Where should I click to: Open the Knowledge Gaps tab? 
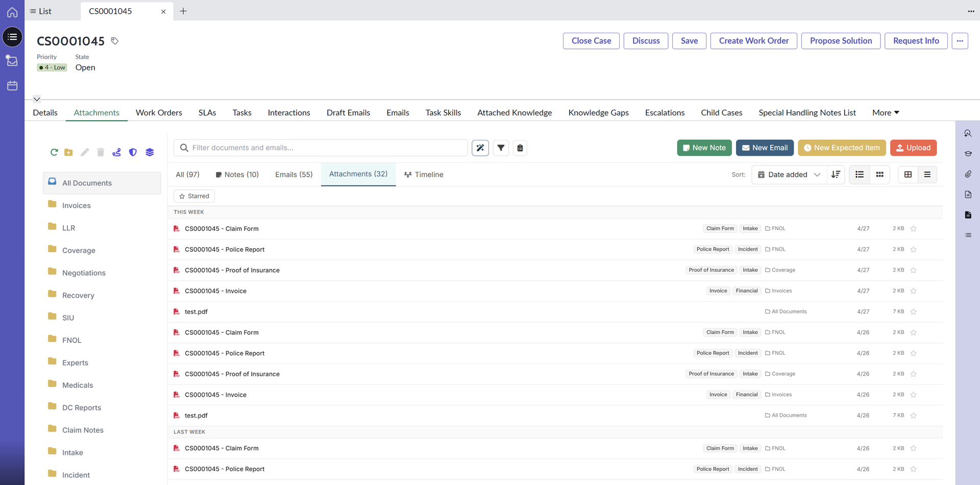tap(598, 112)
